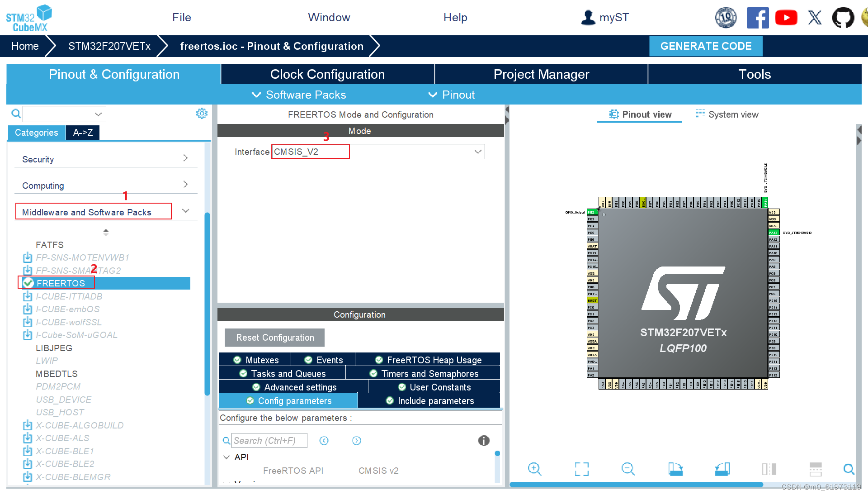Click the Search (Ctrl+F) parameter field
The height and width of the screenshot is (495, 868).
269,440
